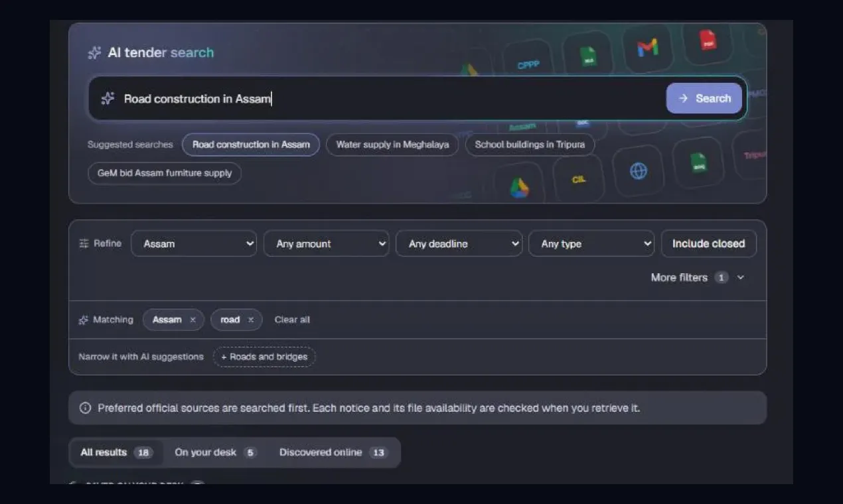
Task: Switch to the All results tab
Action: (x=116, y=452)
